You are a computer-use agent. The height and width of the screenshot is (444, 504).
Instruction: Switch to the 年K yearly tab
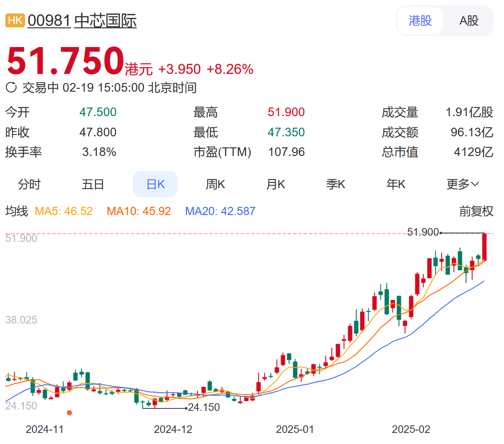point(396,184)
